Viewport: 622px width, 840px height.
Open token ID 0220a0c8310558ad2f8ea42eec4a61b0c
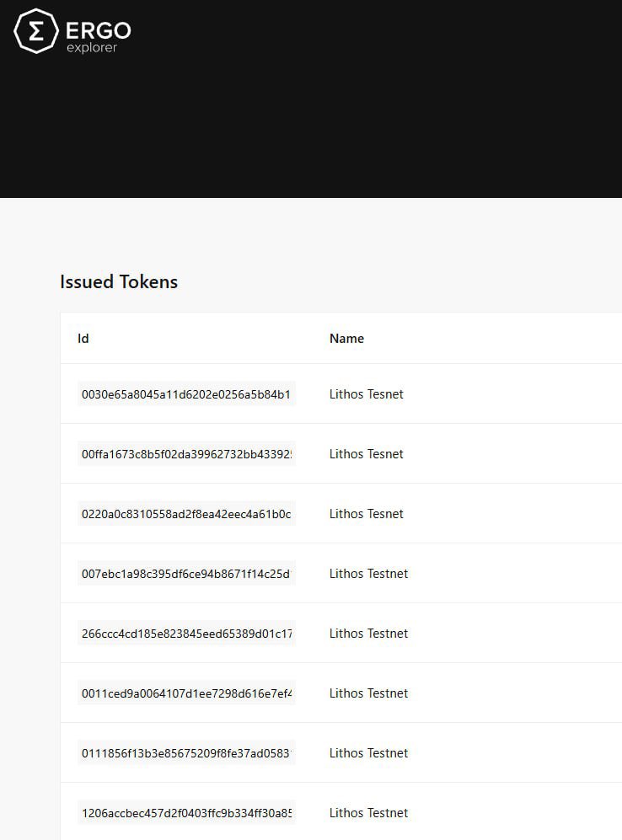186,514
